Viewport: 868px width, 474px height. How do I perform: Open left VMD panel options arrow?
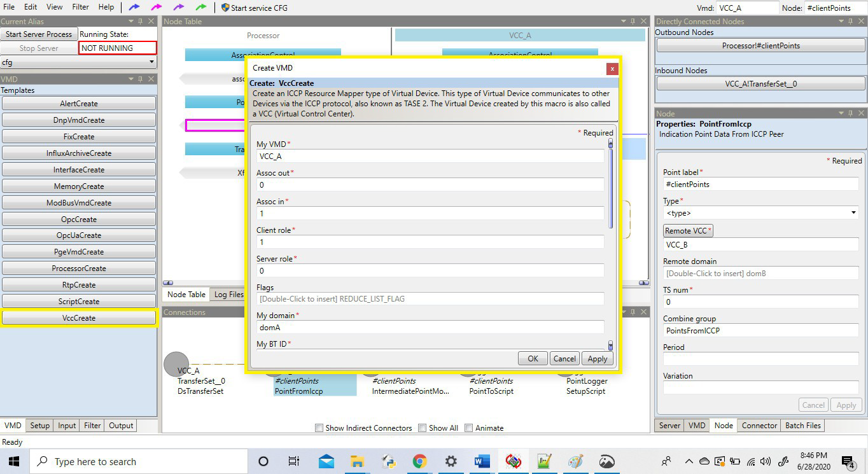point(130,79)
